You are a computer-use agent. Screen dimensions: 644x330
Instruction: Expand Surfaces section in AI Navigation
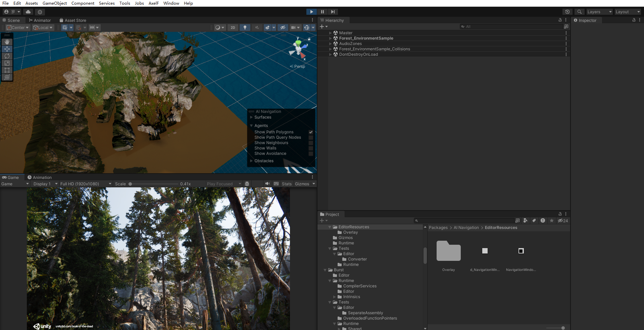tap(251, 117)
